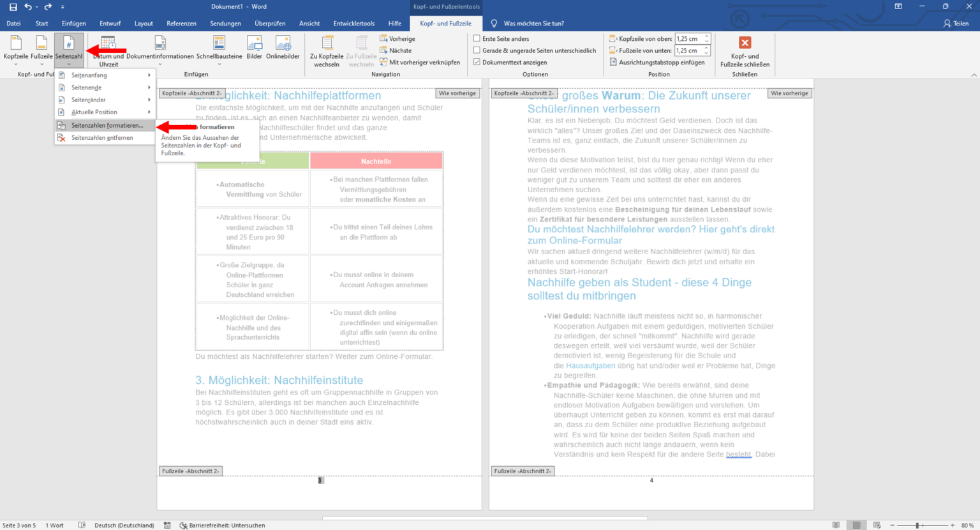Click Ausrichtungstabstopp einfügen
The width and height of the screenshot is (980, 530).
point(655,62)
